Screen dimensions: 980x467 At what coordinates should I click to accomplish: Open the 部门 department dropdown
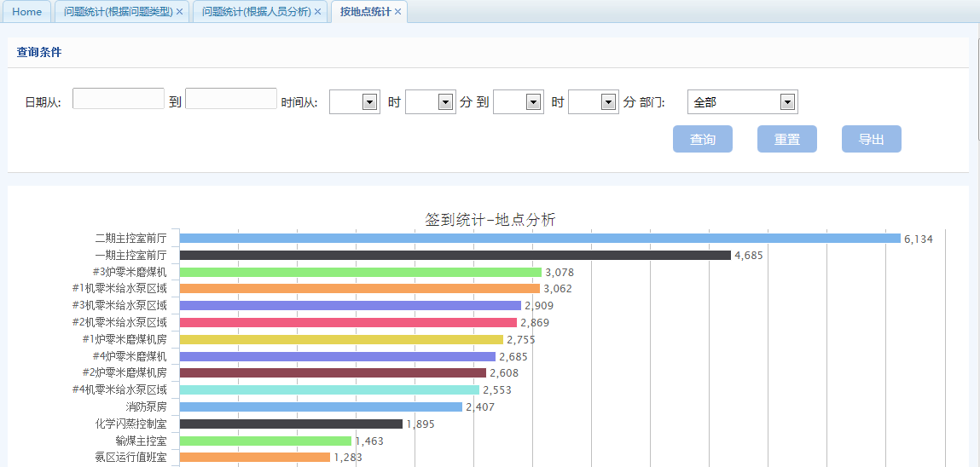[x=741, y=102]
